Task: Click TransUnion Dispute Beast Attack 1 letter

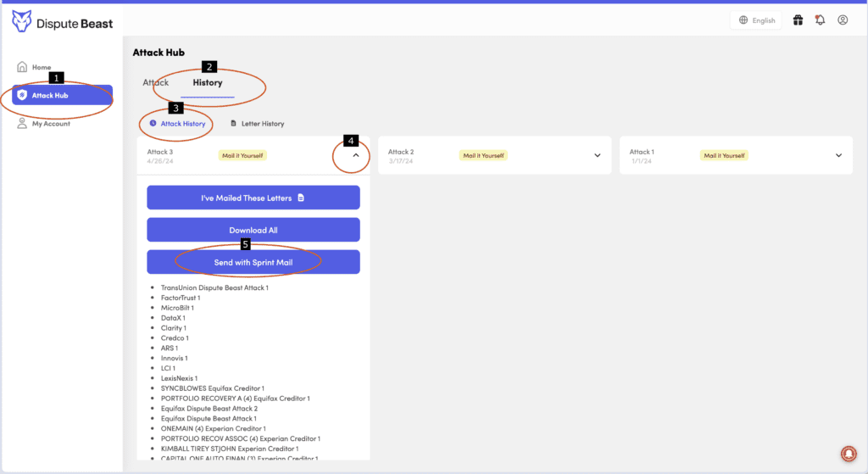Action: coord(214,288)
